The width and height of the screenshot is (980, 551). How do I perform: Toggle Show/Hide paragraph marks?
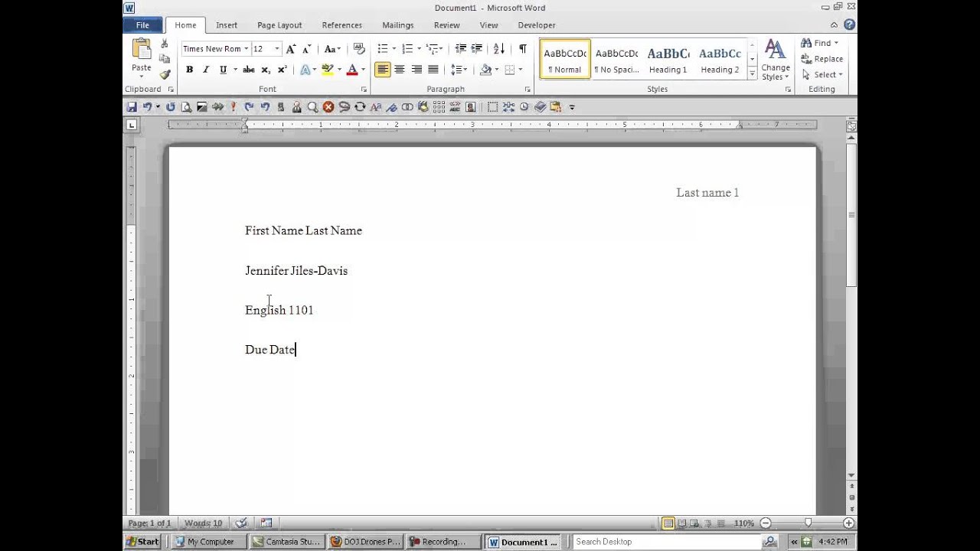click(x=523, y=49)
